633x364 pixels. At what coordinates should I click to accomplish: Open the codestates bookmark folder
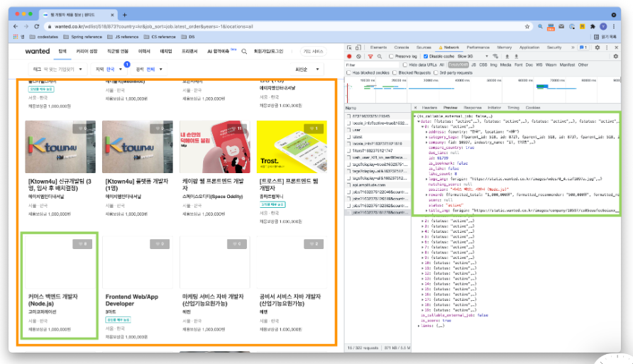pos(44,37)
